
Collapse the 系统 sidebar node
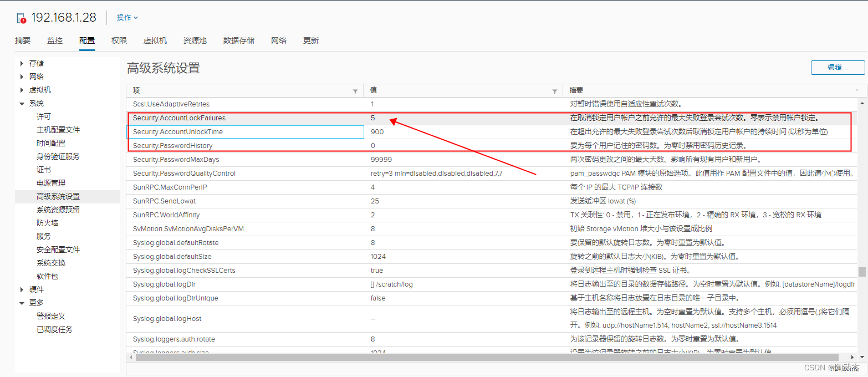coord(22,104)
